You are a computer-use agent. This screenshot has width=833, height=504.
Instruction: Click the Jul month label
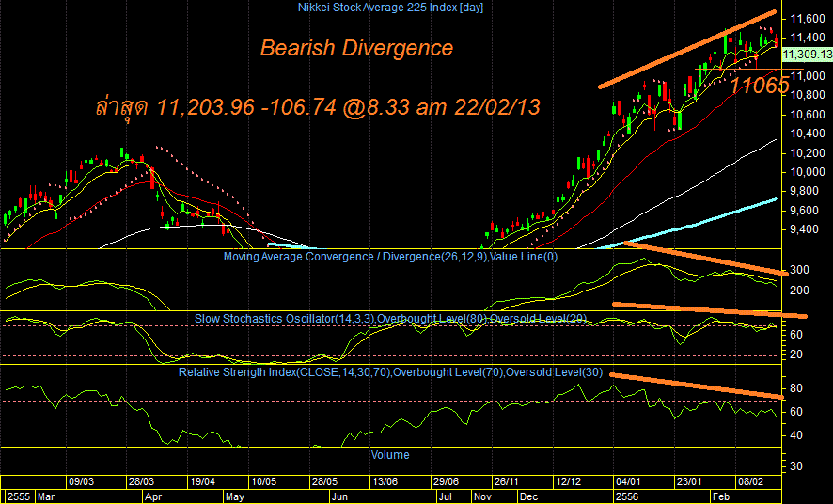(x=446, y=497)
